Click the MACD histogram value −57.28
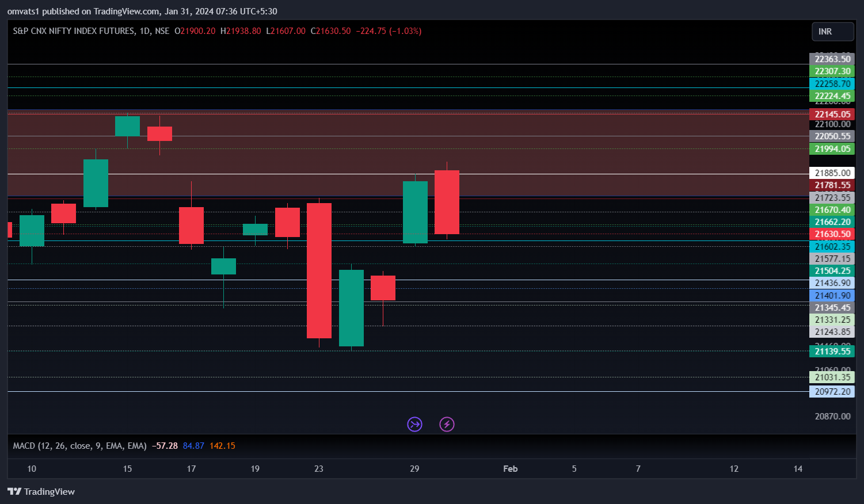864x504 pixels. (165, 446)
